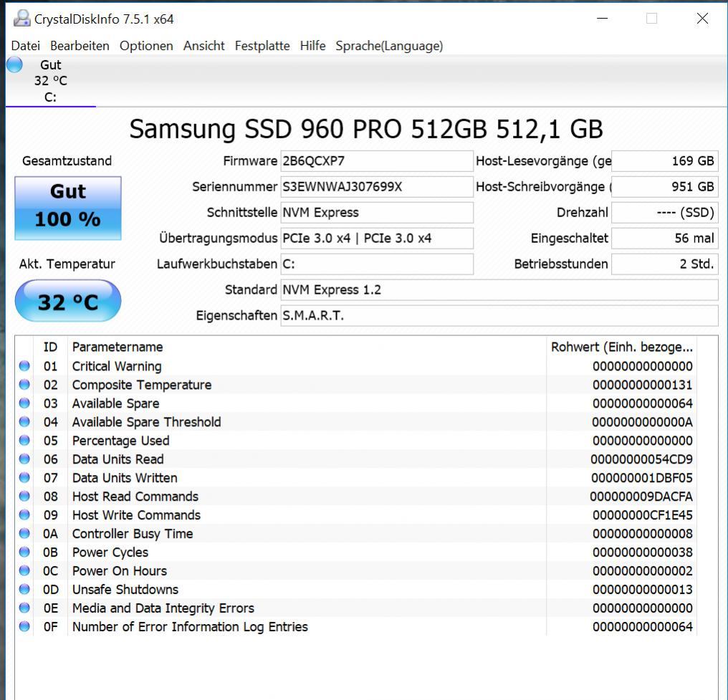Click status orb for Data Units Read row
This screenshot has height=700, width=728.
24,459
